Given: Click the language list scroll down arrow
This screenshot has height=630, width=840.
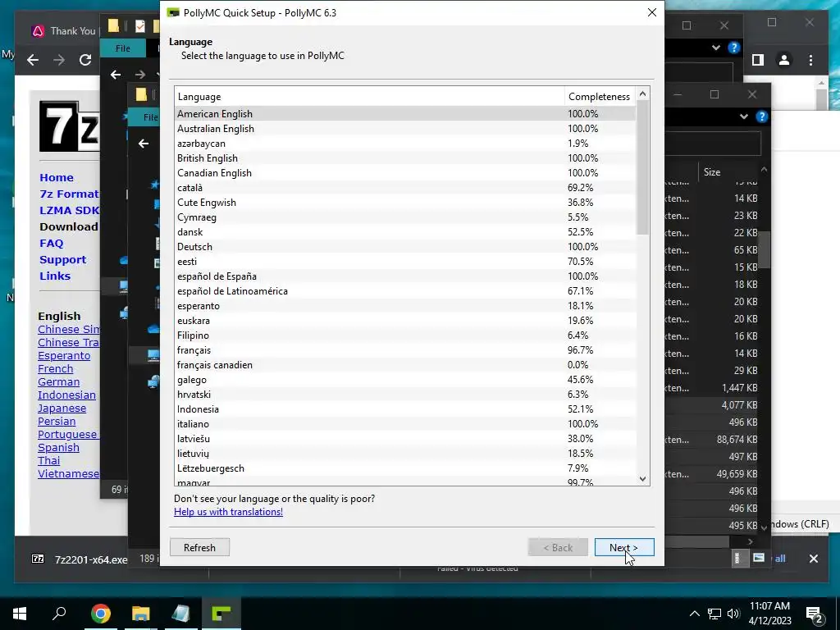Looking at the screenshot, I should pos(643,479).
